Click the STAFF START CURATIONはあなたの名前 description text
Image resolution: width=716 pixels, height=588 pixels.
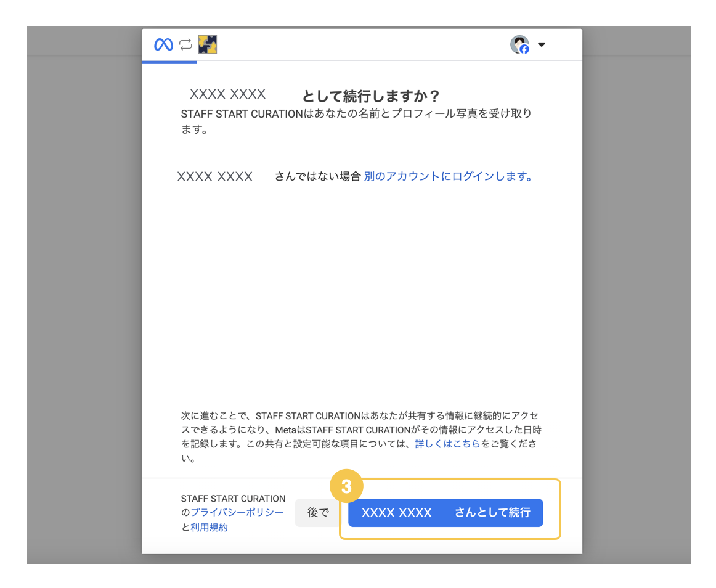(356, 121)
